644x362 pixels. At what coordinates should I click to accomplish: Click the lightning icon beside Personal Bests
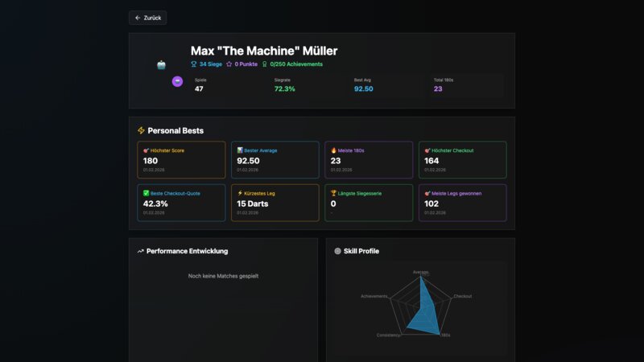pos(141,130)
